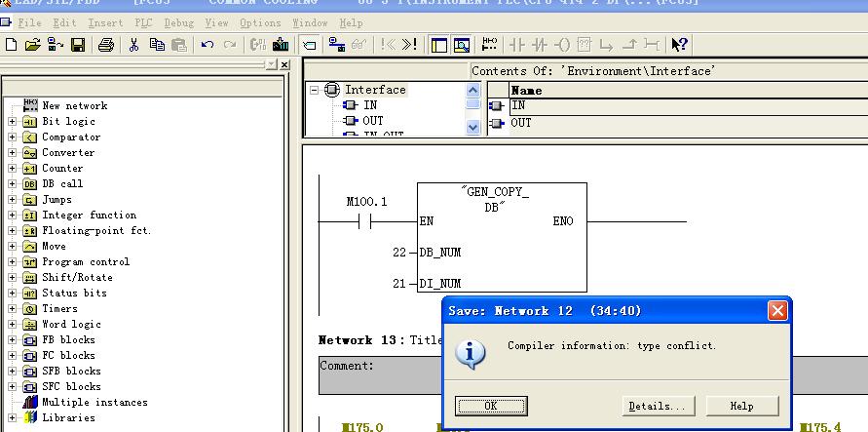Click the New document toolbar icon
Image resolution: width=868 pixels, height=432 pixels.
pyautogui.click(x=11, y=45)
